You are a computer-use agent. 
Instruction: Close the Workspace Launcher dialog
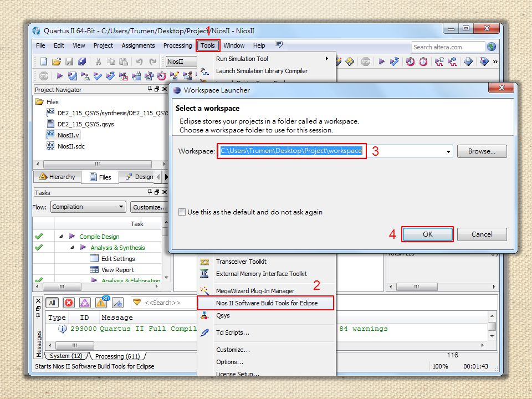[x=502, y=88]
